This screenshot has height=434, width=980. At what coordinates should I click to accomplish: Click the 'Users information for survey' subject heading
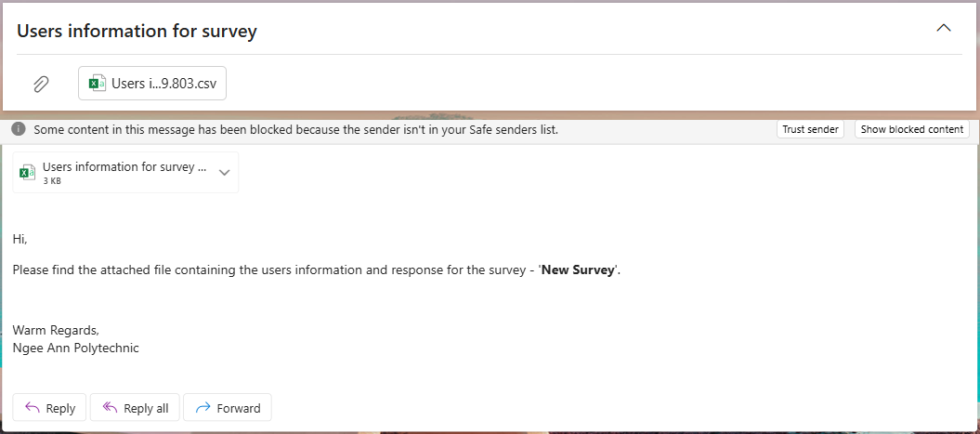coord(137,31)
